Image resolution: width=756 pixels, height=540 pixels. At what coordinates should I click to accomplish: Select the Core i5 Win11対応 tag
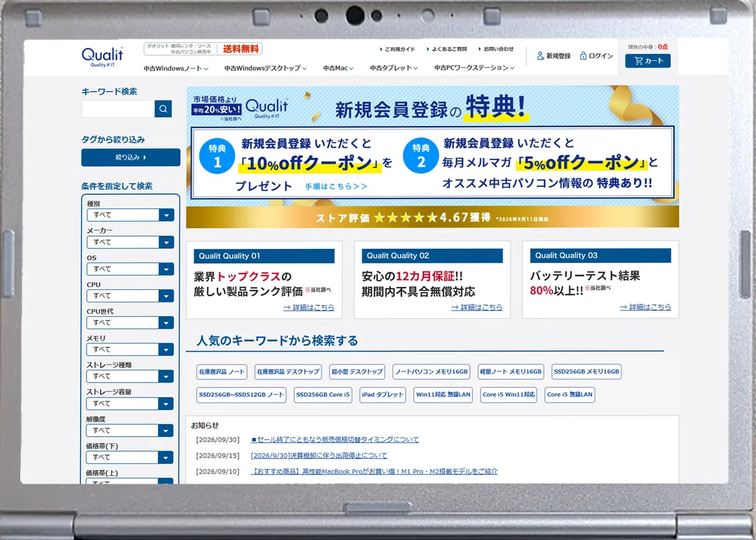(x=508, y=395)
